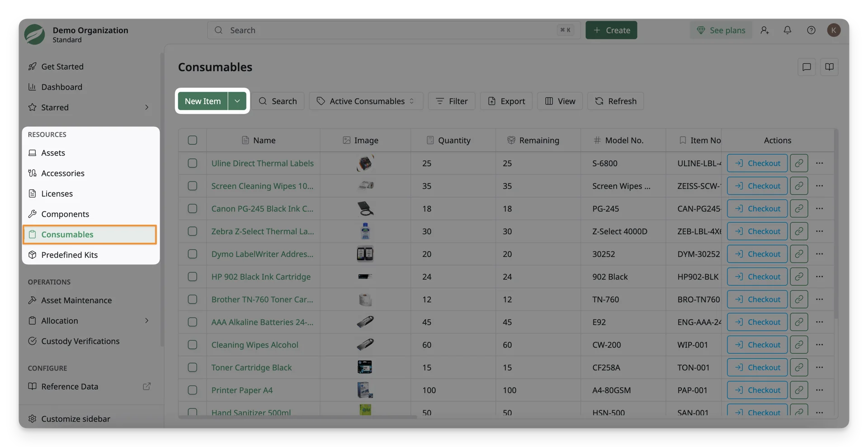The height and width of the screenshot is (447, 868).
Task: Open Reference Data external link icon
Action: [146, 386]
